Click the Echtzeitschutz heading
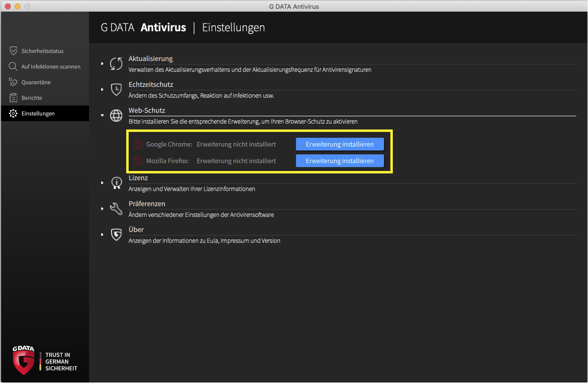This screenshot has width=588, height=384. point(151,85)
